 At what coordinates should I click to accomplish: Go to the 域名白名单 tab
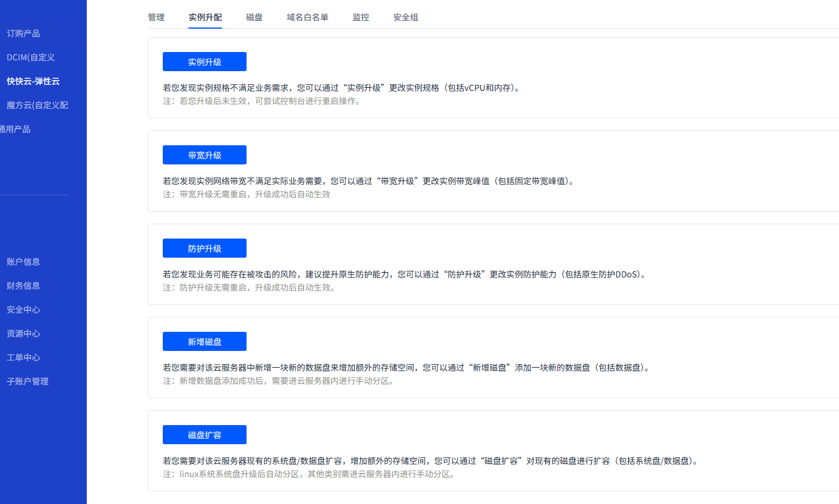(x=308, y=17)
